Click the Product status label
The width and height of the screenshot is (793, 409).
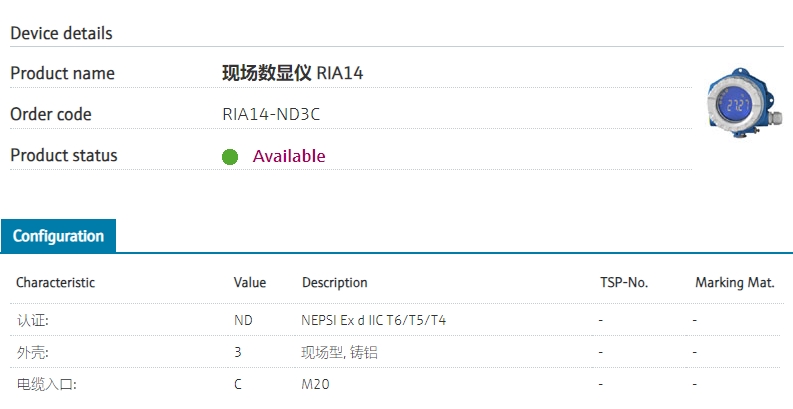pos(63,155)
